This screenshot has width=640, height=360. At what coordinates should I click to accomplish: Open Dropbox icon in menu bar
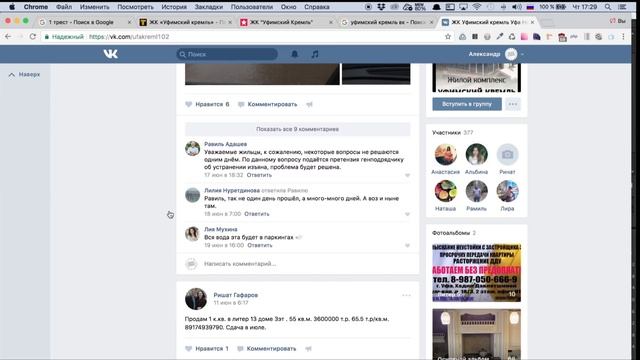point(381,7)
